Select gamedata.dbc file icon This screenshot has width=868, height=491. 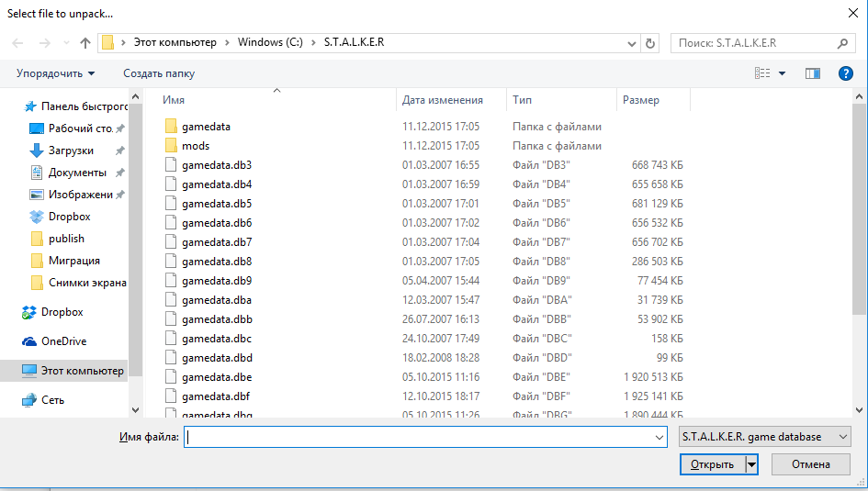coord(171,339)
